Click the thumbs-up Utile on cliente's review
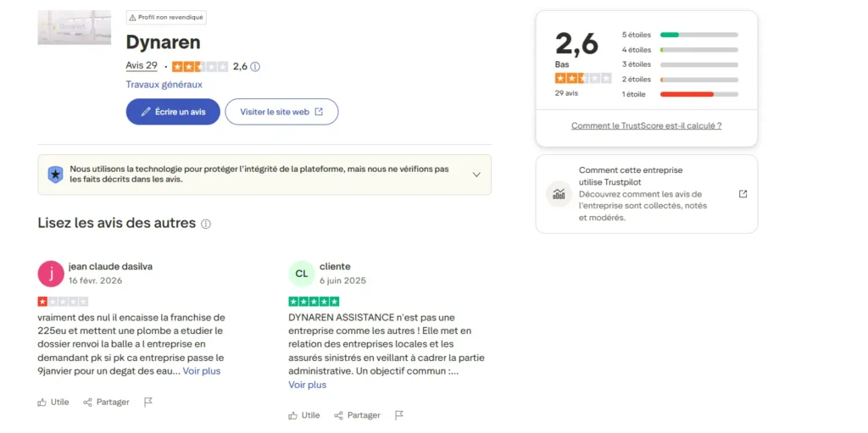Image resolution: width=868 pixels, height=433 pixels. point(304,415)
